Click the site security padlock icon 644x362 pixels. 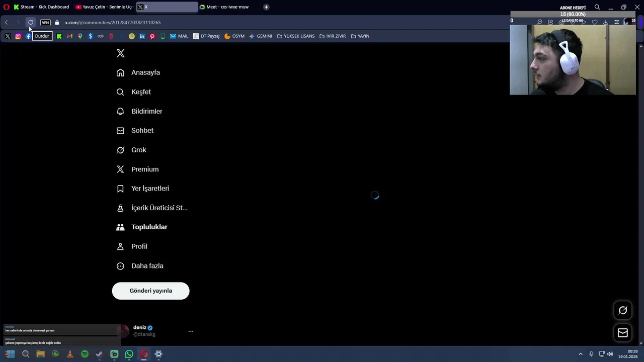tap(57, 22)
